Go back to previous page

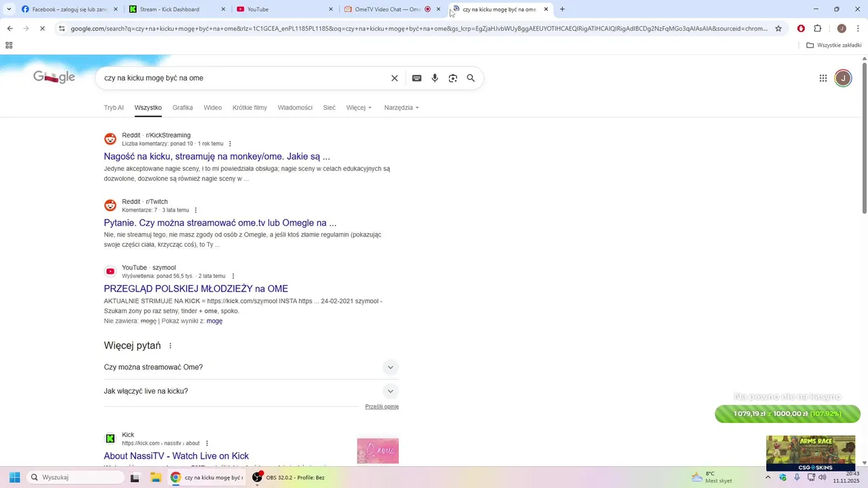click(9, 28)
